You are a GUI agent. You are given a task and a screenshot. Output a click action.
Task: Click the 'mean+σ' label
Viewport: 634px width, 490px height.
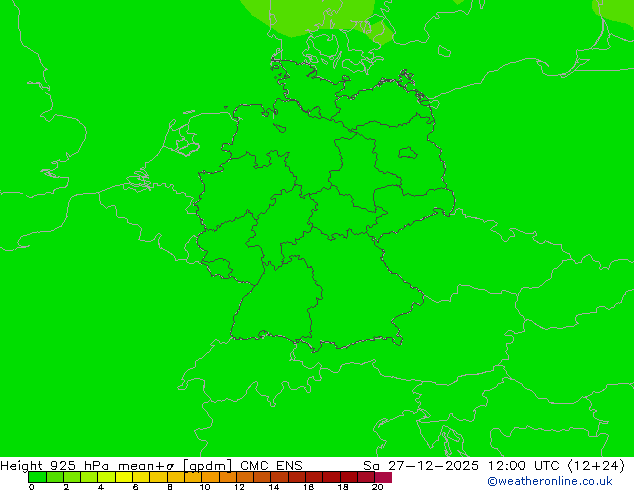[x=146, y=466]
